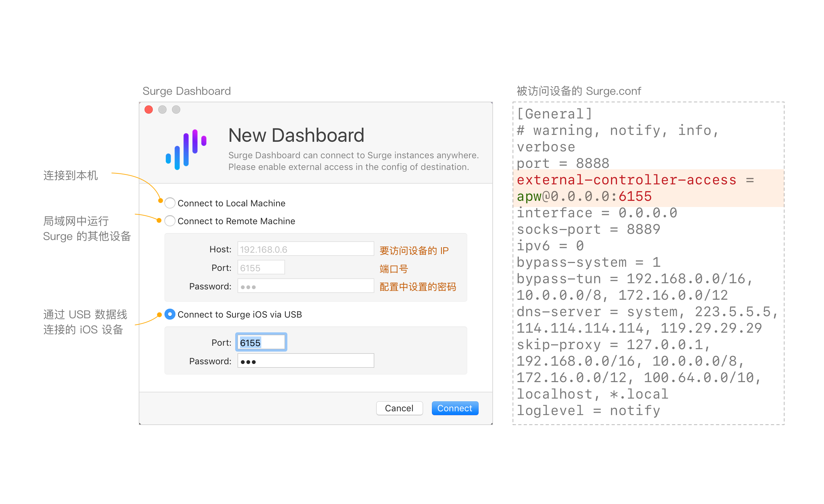Select Connect to Surge iOS via USB
Screen dimensions: 824x504
pyautogui.click(x=170, y=314)
